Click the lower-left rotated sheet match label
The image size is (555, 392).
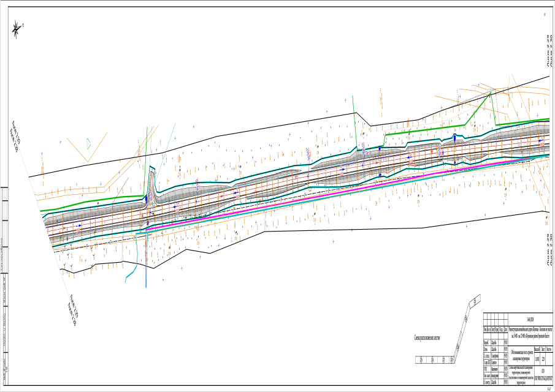pos(69,311)
